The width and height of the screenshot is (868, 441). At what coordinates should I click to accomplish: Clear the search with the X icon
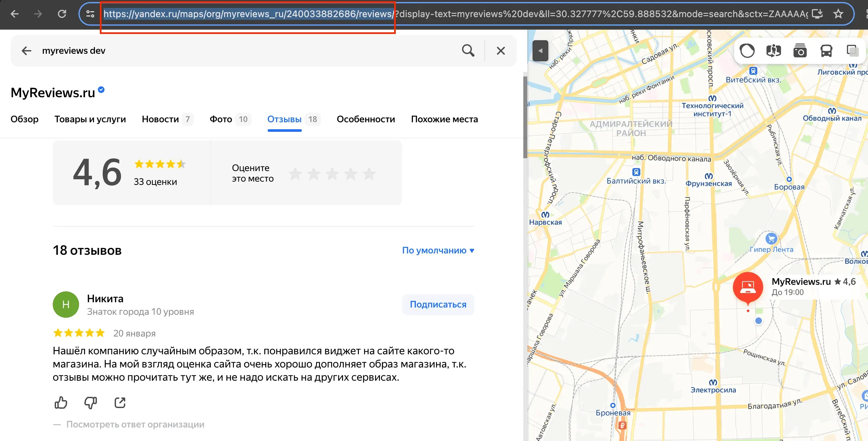click(x=501, y=50)
